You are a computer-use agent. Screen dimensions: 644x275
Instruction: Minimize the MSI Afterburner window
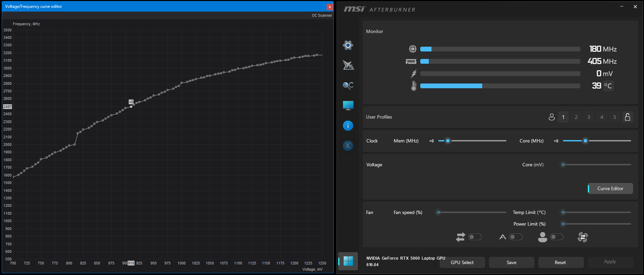(x=622, y=6)
